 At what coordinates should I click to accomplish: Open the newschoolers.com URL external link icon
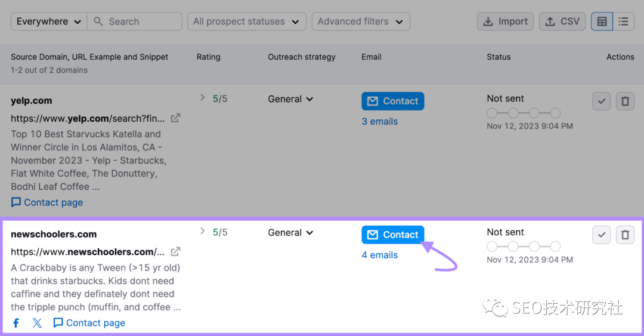pos(175,251)
